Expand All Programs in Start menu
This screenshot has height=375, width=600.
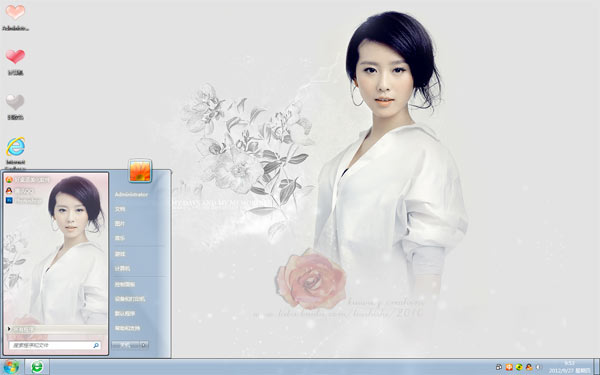57,329
